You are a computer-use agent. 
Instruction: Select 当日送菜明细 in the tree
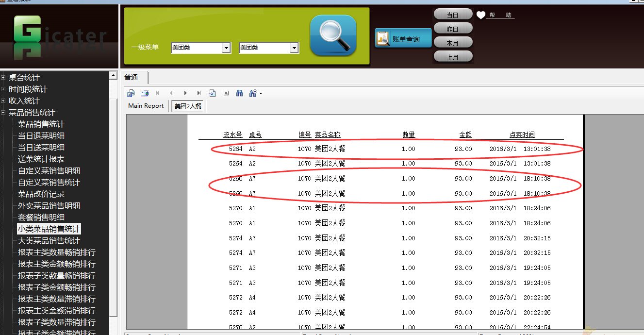pos(41,148)
